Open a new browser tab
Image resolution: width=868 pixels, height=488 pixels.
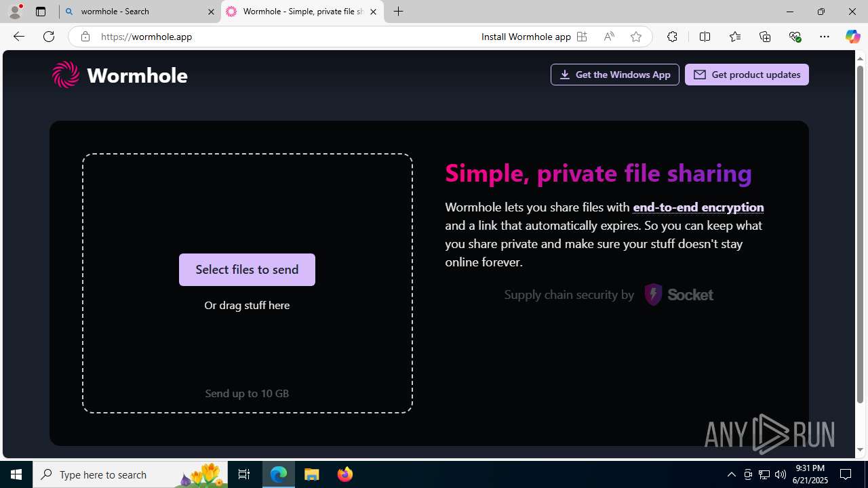(399, 12)
